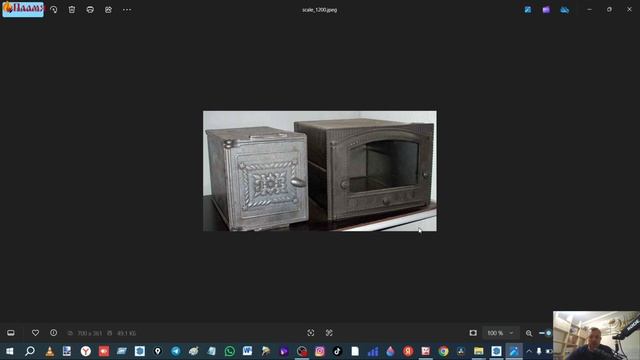Viewport: 640px width, 360px height.
Task: Fit image to window with the fit icon
Action: click(x=473, y=333)
